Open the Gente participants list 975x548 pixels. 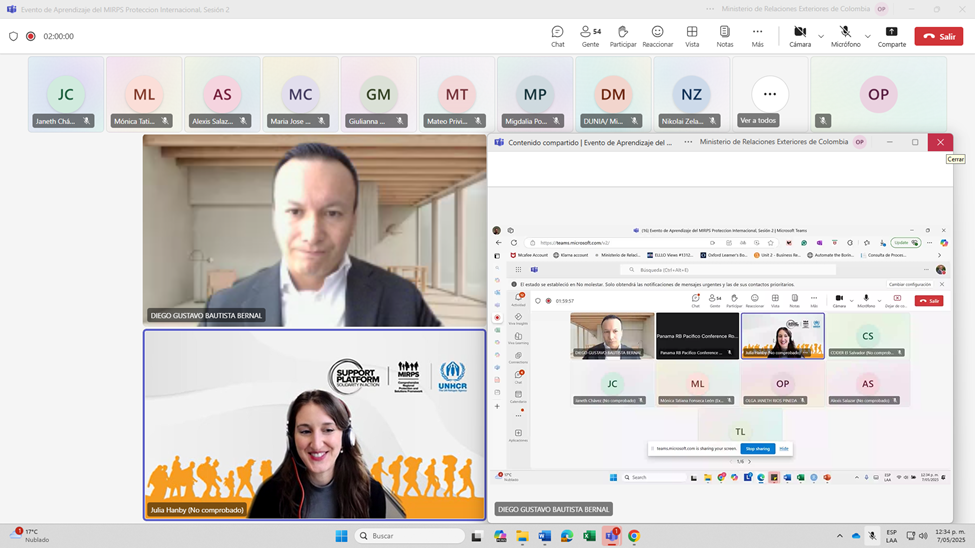point(590,36)
